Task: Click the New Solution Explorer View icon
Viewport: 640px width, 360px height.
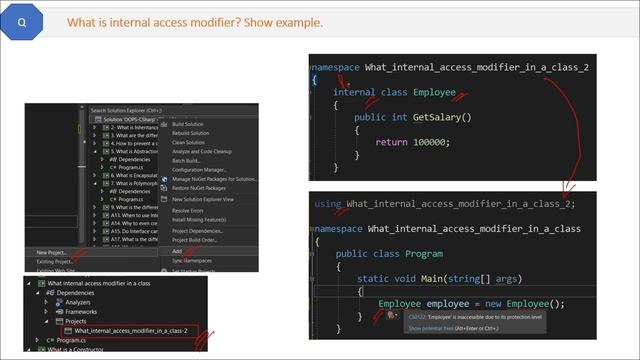Action: coord(164,199)
